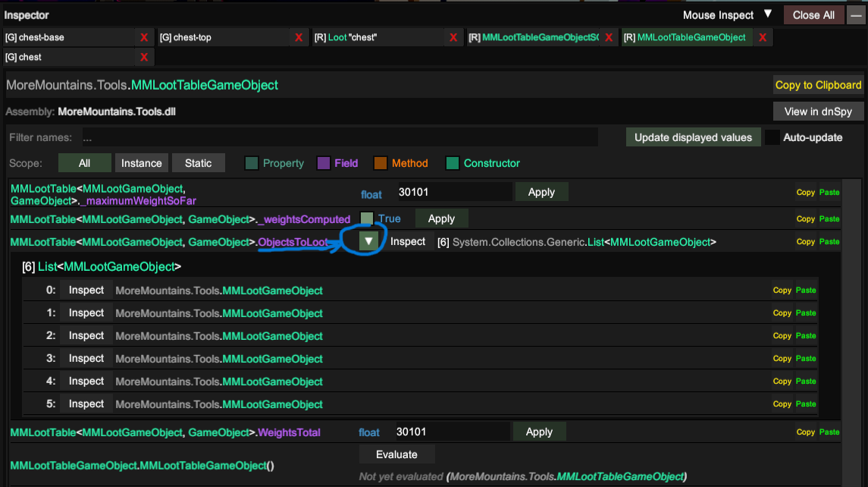Toggle the Property filter checkbox
868x487 pixels.
click(x=252, y=163)
